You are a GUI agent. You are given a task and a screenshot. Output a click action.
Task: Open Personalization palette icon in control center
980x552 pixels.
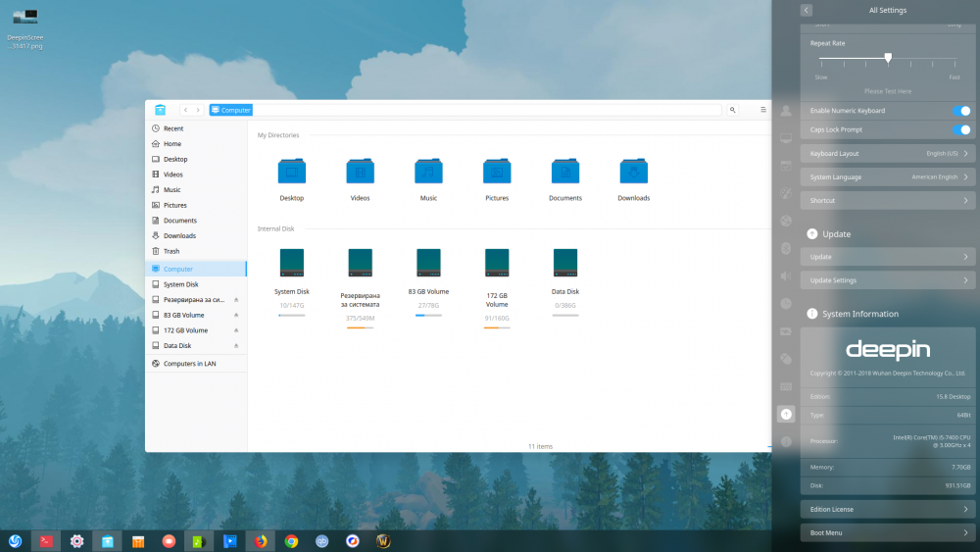click(x=786, y=193)
